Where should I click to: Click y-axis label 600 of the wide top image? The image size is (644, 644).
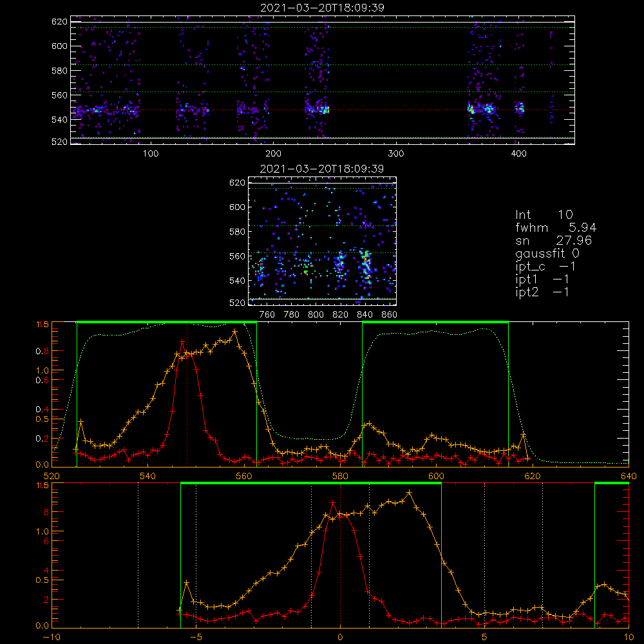coord(59,46)
